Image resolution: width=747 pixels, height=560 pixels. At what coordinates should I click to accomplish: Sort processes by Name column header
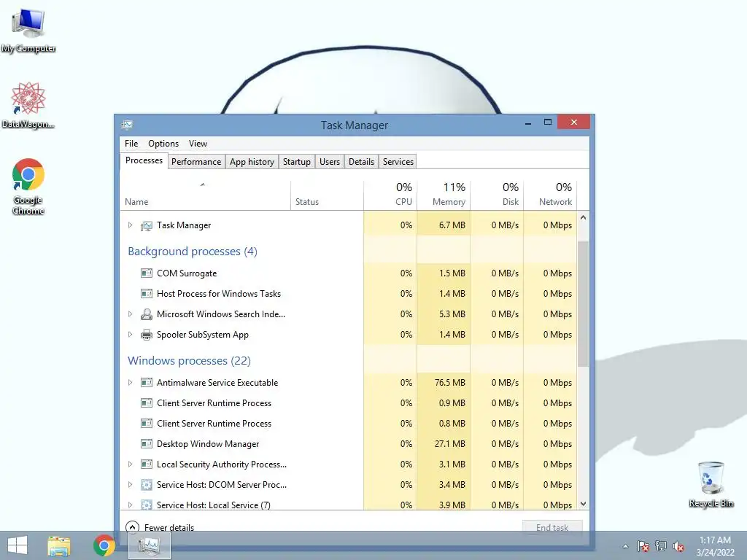tap(205, 195)
